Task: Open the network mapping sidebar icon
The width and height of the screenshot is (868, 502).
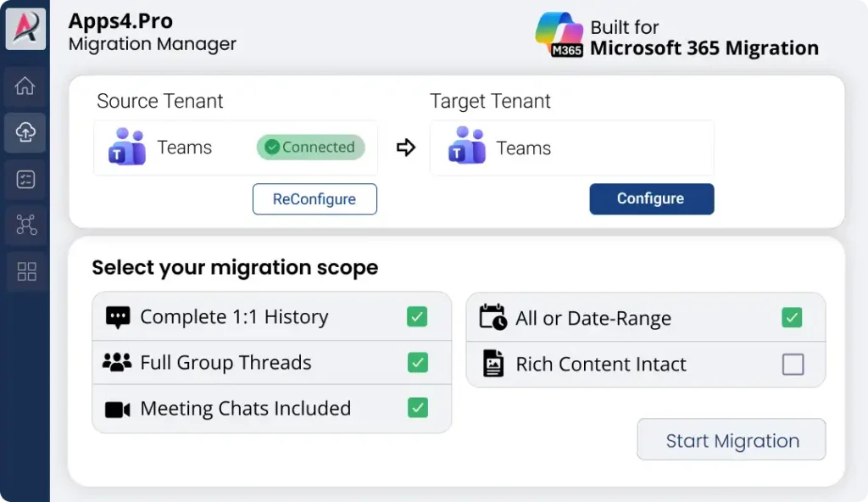Action: [x=26, y=225]
